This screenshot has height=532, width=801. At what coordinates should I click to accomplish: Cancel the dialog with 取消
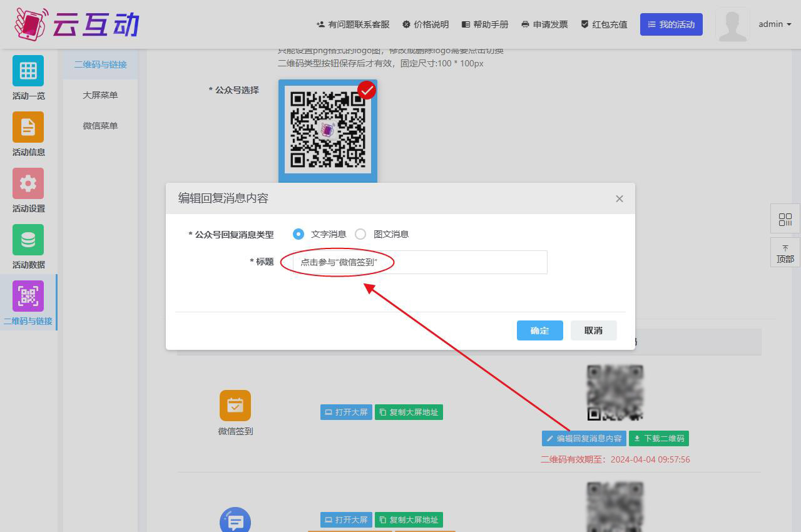click(x=594, y=330)
